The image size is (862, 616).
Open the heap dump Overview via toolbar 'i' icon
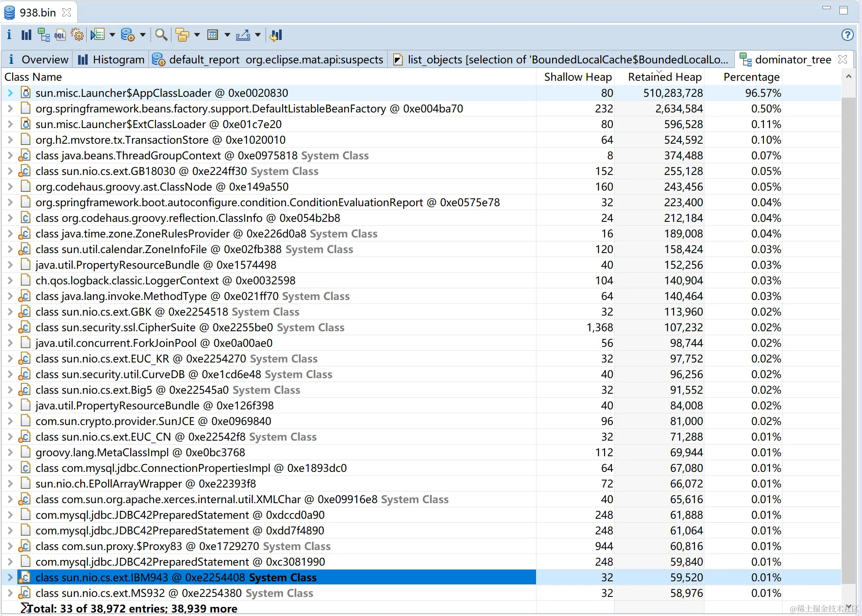pyautogui.click(x=9, y=35)
